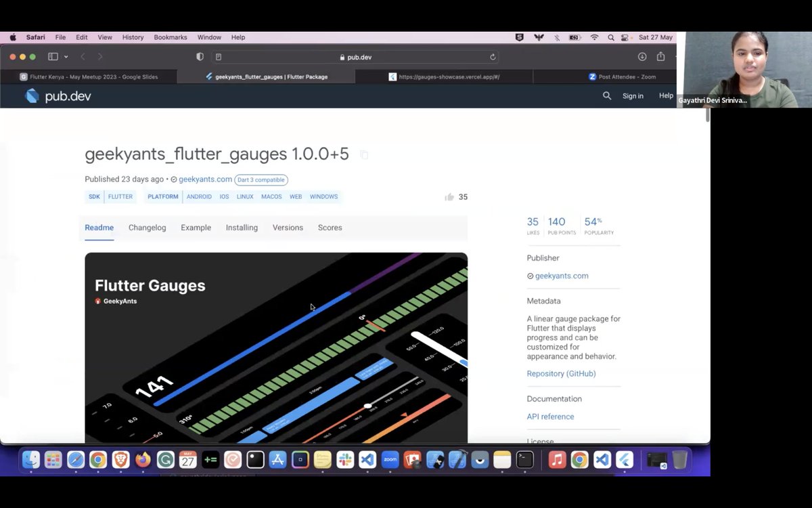
Task: Open Launchpad from the Dock
Action: tap(53, 460)
